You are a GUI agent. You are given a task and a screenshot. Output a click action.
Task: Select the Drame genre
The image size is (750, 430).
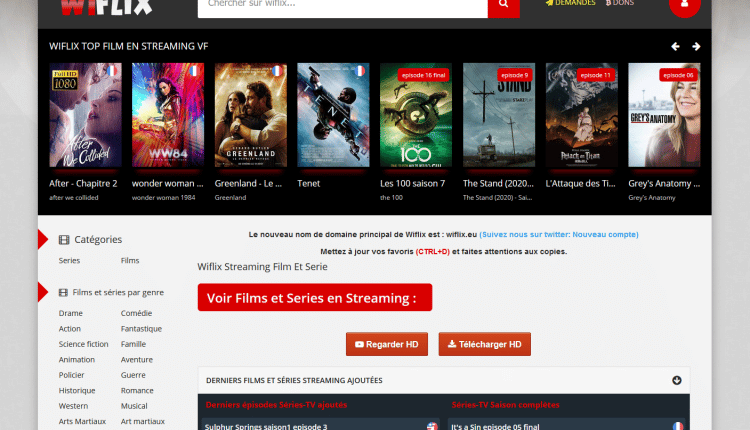pyautogui.click(x=71, y=313)
